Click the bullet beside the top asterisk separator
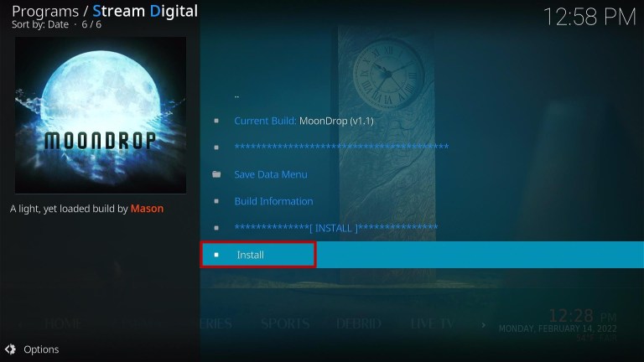644x362 pixels. pyautogui.click(x=216, y=147)
